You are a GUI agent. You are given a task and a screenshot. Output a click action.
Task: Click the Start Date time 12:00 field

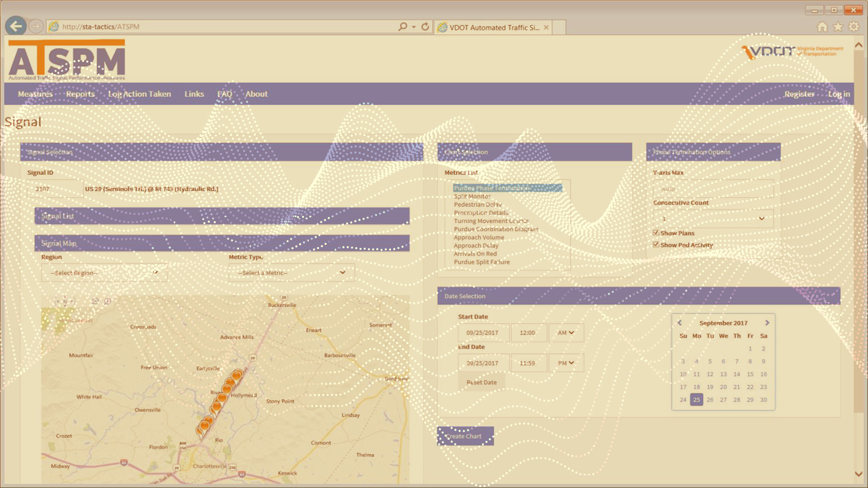click(x=528, y=333)
